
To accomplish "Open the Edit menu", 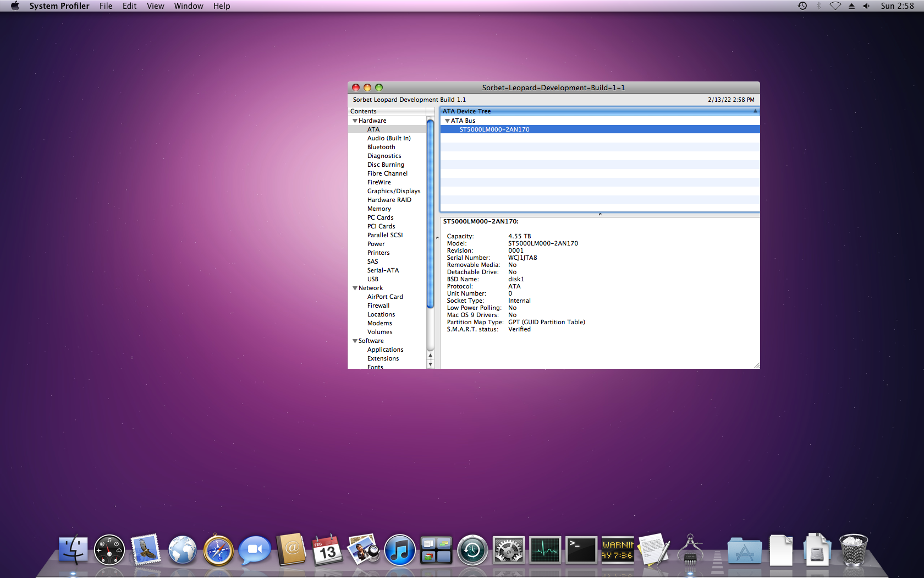I will tap(129, 6).
